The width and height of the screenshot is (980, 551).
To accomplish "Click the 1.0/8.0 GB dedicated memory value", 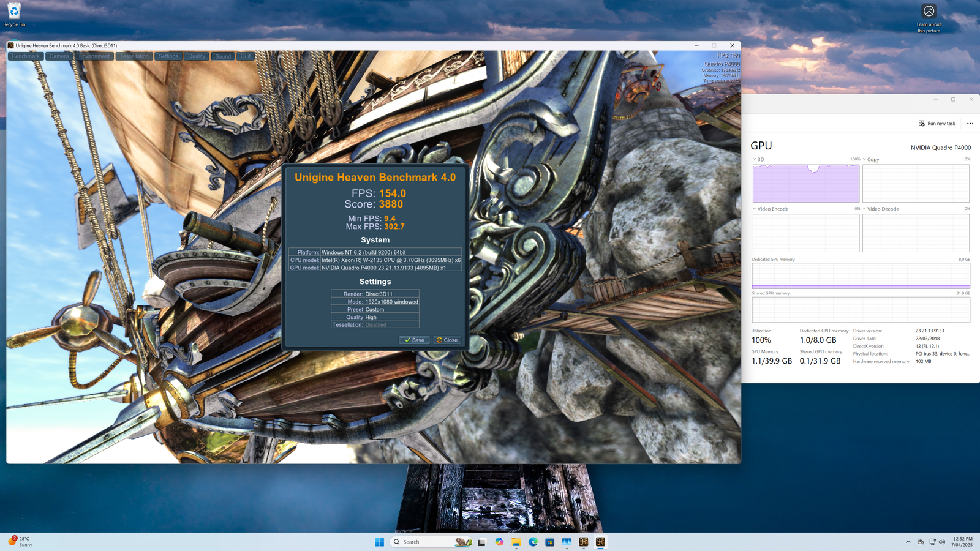I will [x=818, y=340].
